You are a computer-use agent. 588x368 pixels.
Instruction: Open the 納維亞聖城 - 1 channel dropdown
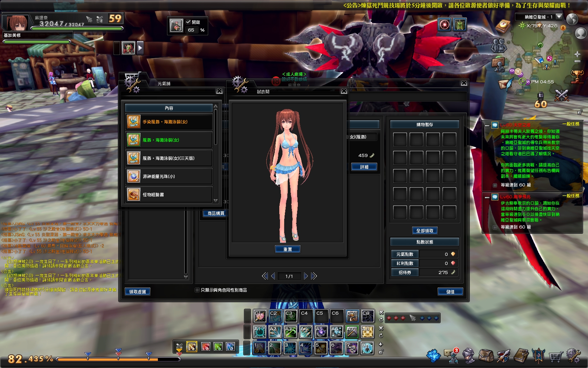(x=560, y=16)
